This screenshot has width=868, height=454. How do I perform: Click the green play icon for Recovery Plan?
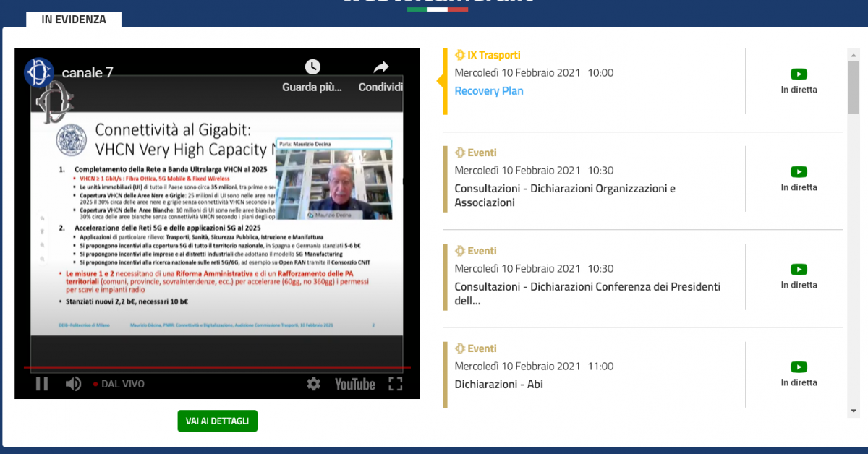(799, 74)
